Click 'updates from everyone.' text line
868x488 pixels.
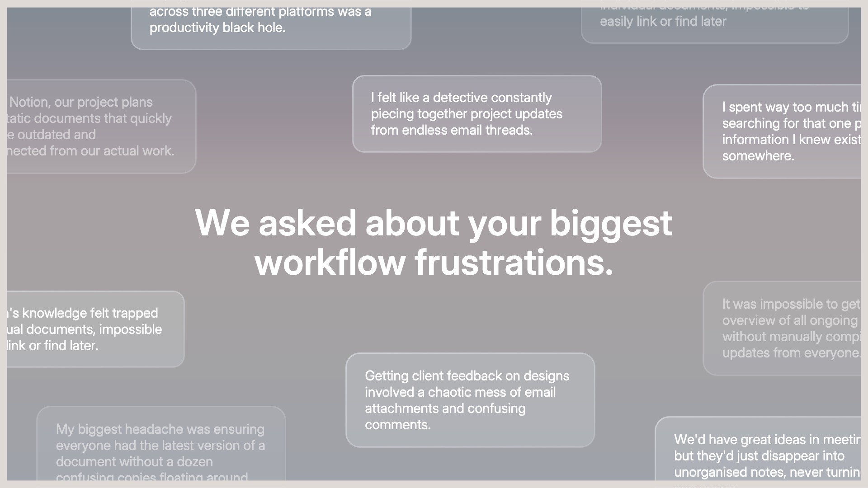coord(791,353)
